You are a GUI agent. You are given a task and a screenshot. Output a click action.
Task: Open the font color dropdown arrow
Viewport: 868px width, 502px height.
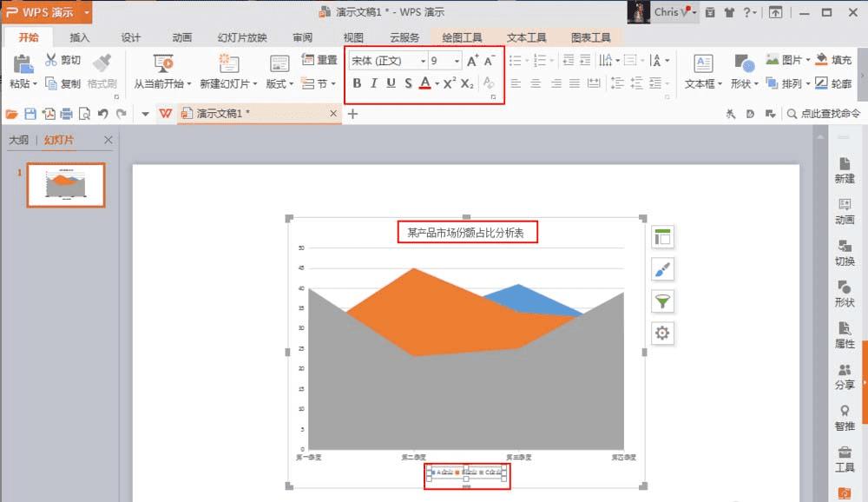[437, 83]
